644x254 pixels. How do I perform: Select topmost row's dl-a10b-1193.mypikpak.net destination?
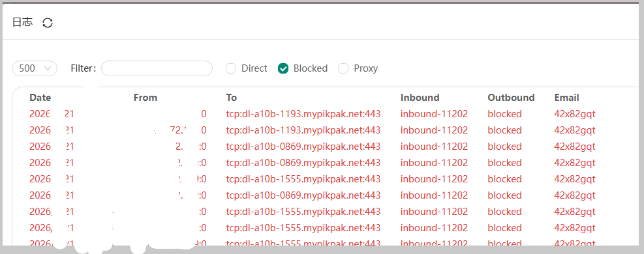click(303, 114)
